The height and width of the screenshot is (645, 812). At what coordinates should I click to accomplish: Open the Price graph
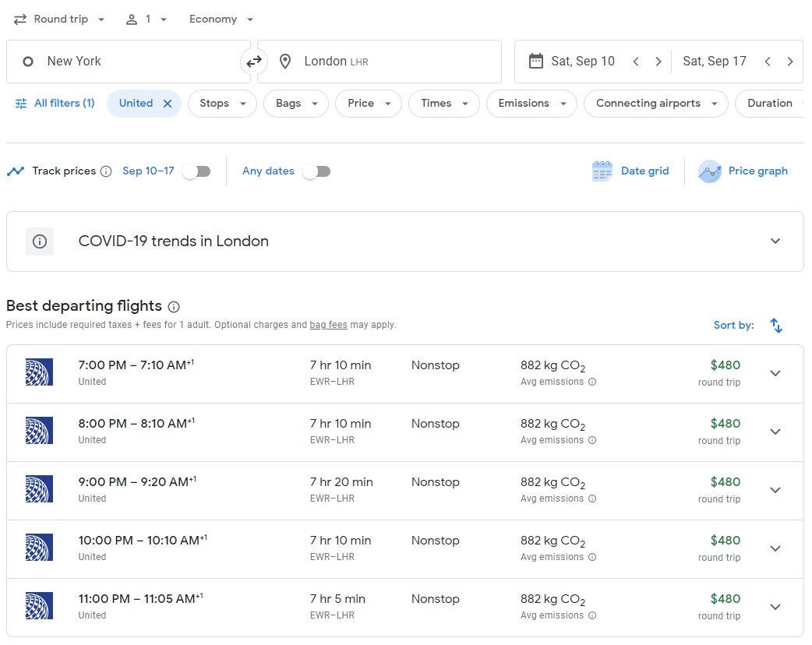point(743,171)
